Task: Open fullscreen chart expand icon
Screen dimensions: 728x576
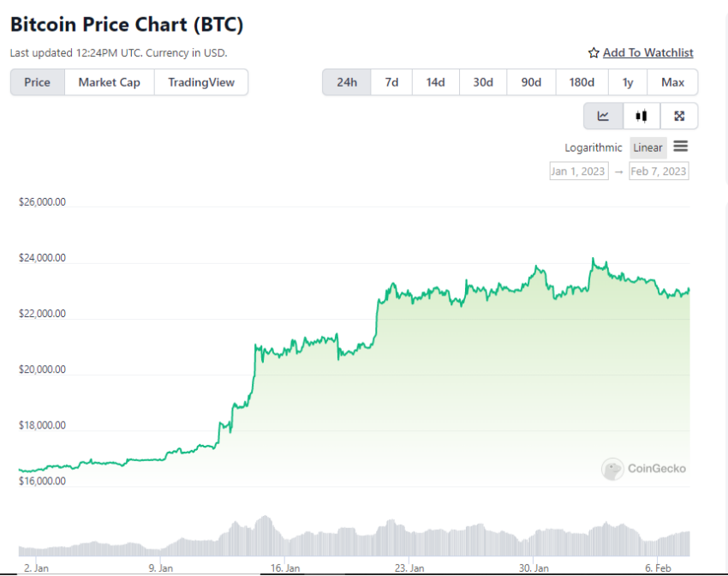Action: click(x=679, y=116)
